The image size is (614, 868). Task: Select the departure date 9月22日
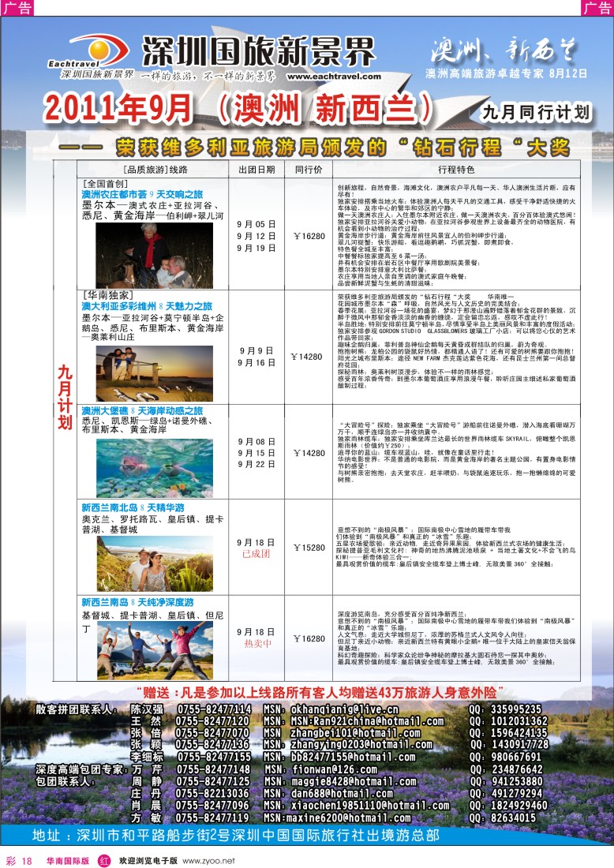(x=256, y=465)
